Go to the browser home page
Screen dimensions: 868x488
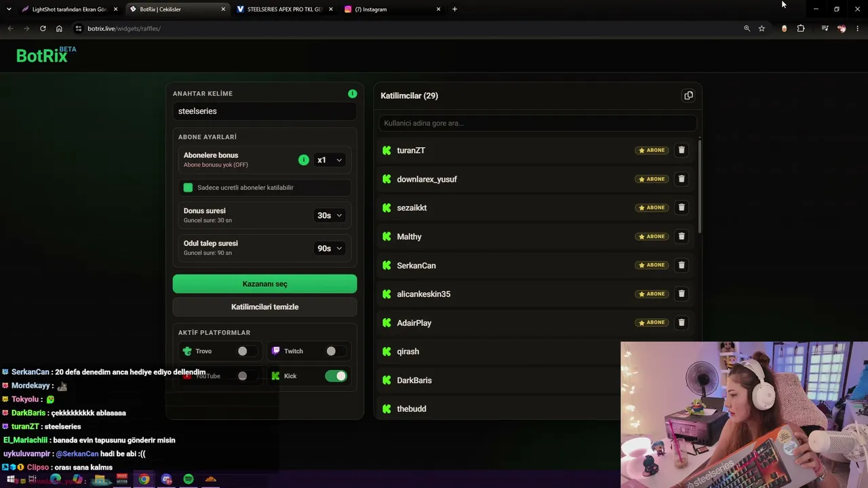(59, 28)
